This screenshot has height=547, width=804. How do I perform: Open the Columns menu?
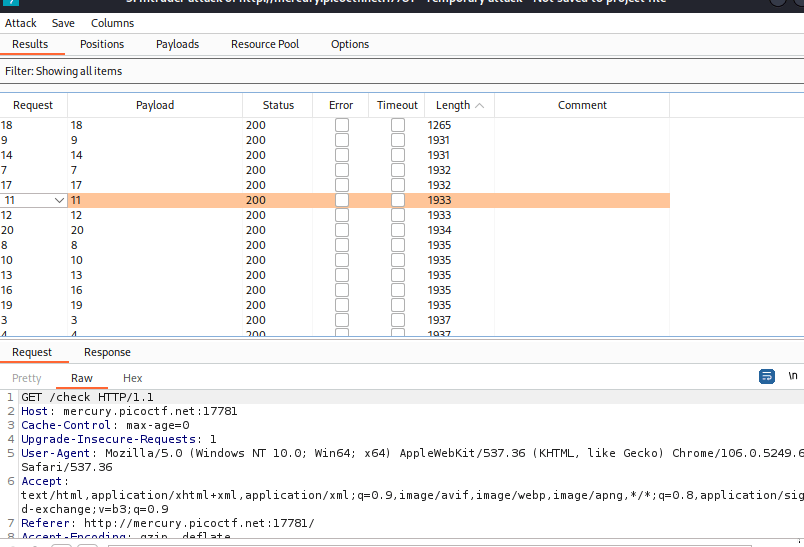[x=112, y=23]
